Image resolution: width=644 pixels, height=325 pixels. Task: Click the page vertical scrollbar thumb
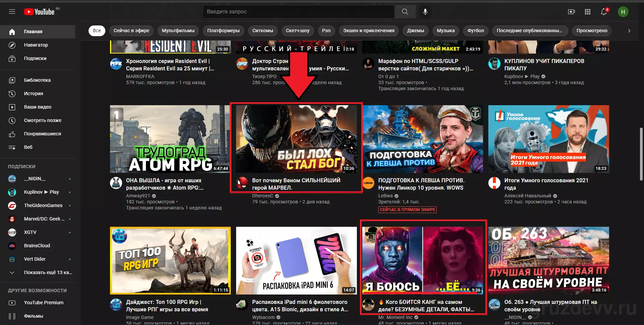pos(641,154)
